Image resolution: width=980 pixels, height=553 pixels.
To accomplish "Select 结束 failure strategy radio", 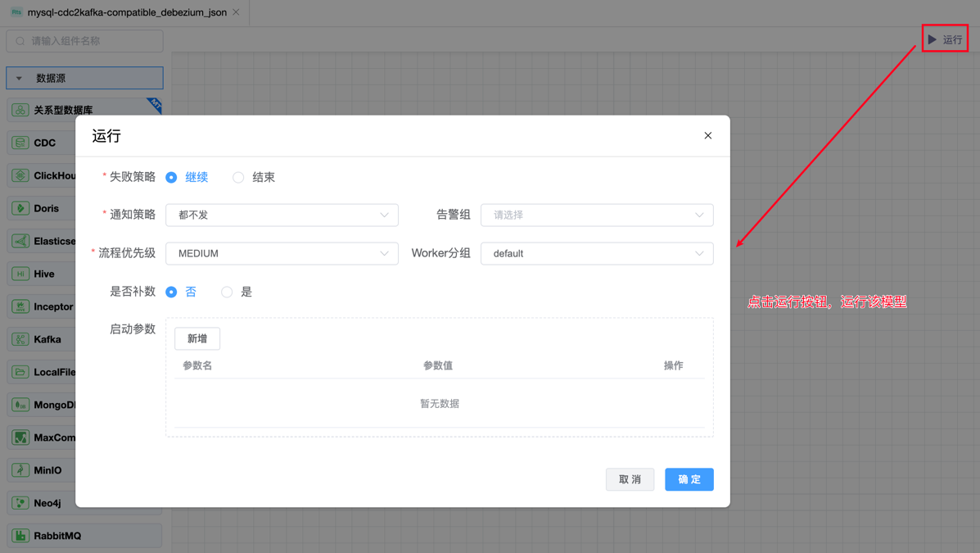I will point(238,177).
